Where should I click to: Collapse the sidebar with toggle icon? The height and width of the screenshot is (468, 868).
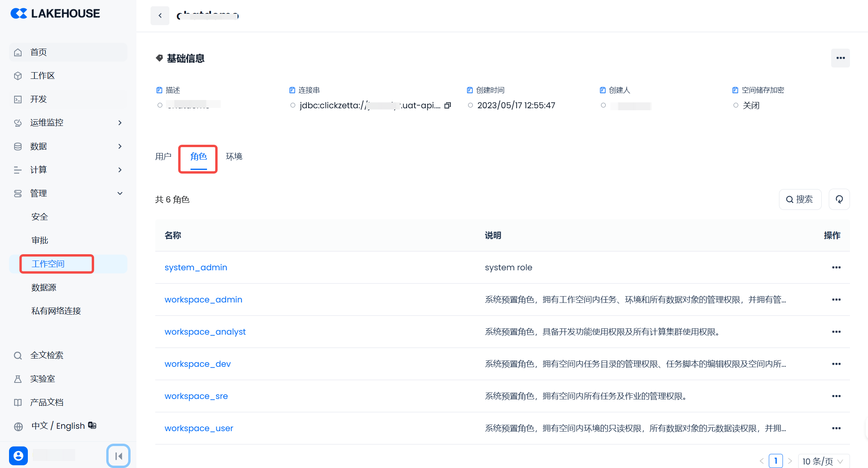click(x=118, y=456)
